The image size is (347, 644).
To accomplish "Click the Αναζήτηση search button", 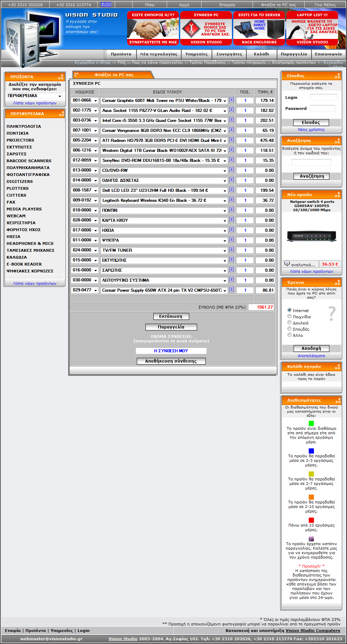I will [311, 176].
